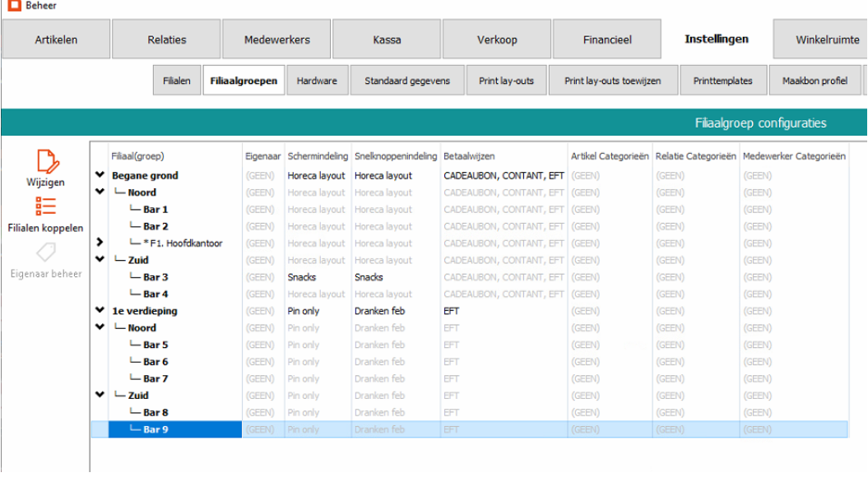
Task: Click the Artikel Categorieën column header
Action: pos(610,156)
